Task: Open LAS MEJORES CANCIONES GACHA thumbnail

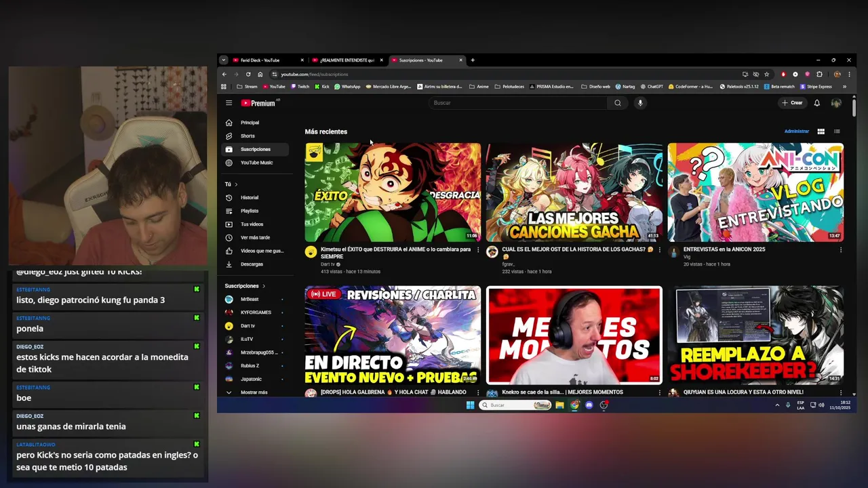Action: pyautogui.click(x=574, y=192)
